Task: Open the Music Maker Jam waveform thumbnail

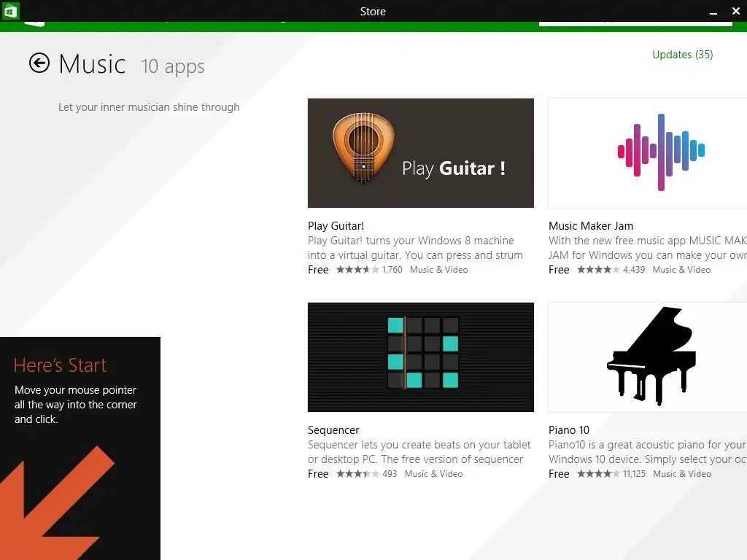Action: coord(648,153)
